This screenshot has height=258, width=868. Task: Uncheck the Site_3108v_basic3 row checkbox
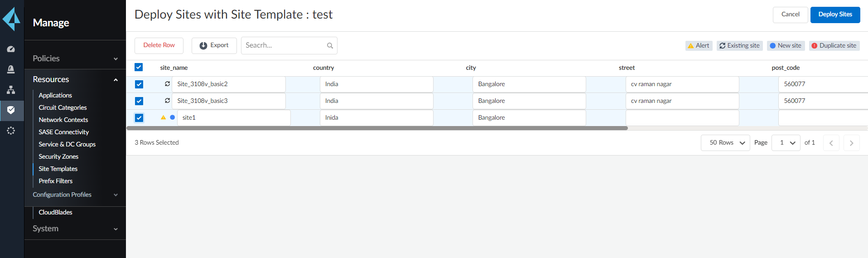tap(139, 101)
